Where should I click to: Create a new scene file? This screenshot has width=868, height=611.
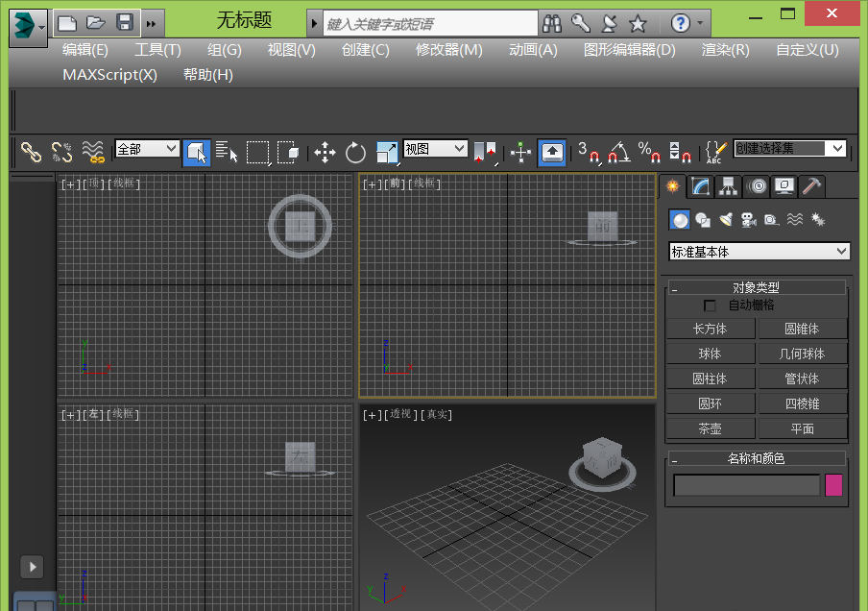point(67,23)
